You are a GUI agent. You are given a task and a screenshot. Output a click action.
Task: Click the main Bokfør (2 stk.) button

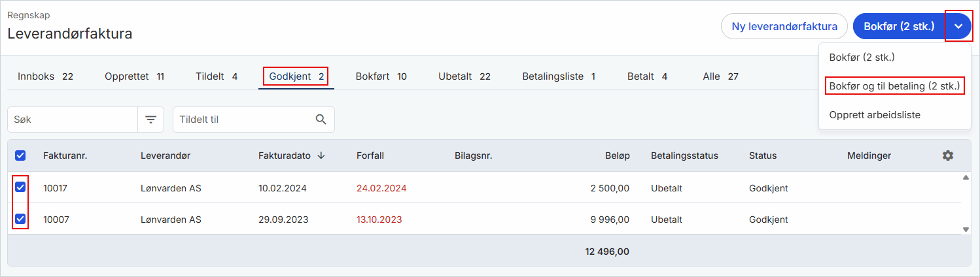pos(899,27)
